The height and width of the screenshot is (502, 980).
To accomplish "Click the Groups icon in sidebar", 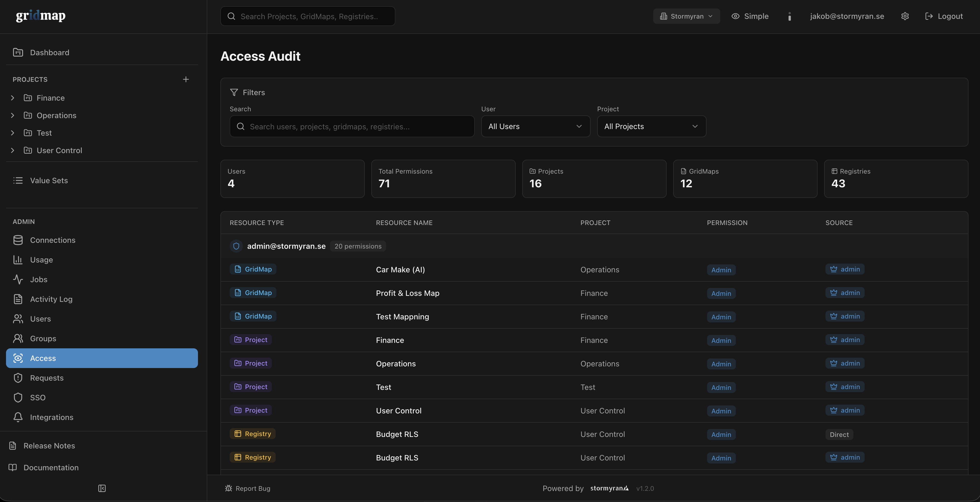I will click(x=18, y=338).
